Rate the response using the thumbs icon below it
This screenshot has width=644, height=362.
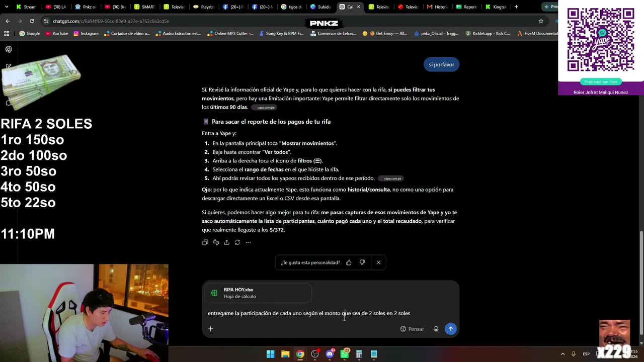pyautogui.click(x=216, y=242)
